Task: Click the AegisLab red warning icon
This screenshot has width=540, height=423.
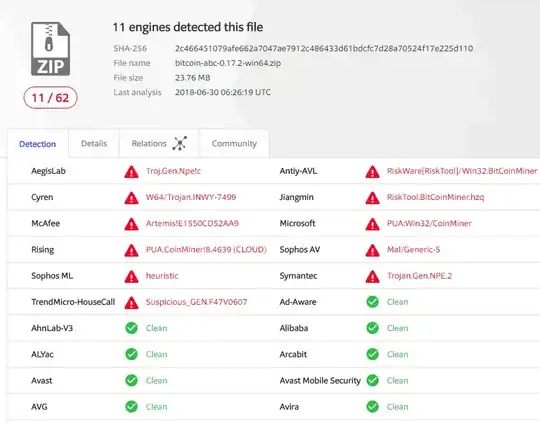Action: 132,172
